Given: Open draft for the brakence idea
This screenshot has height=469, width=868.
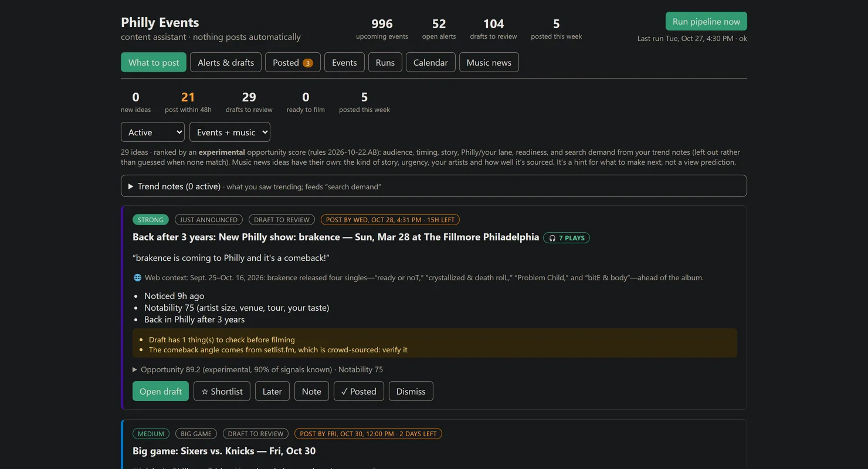Looking at the screenshot, I should pyautogui.click(x=161, y=391).
